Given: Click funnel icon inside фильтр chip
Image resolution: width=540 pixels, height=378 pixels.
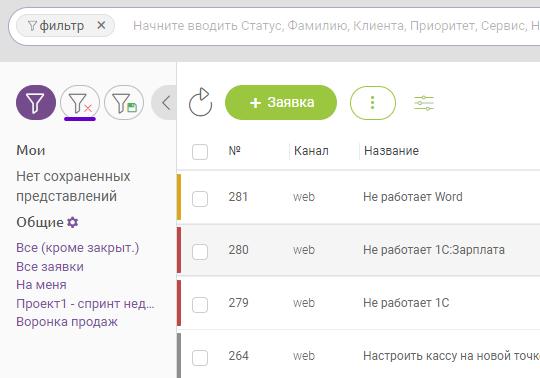Looking at the screenshot, I should 32,25.
